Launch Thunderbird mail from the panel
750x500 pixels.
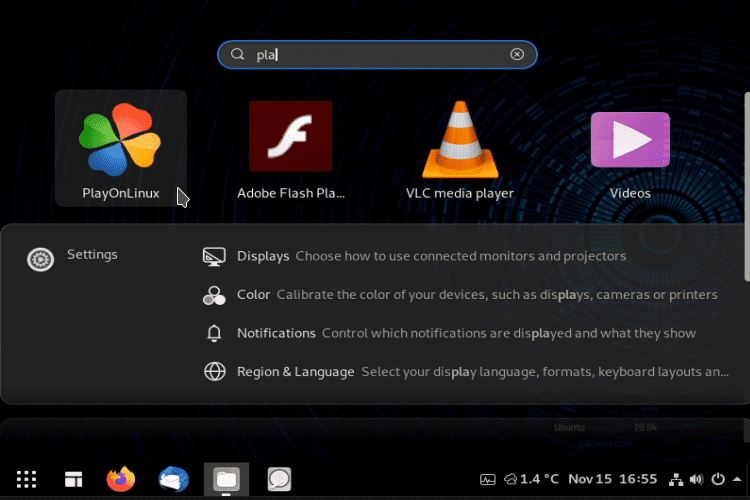pyautogui.click(x=174, y=479)
